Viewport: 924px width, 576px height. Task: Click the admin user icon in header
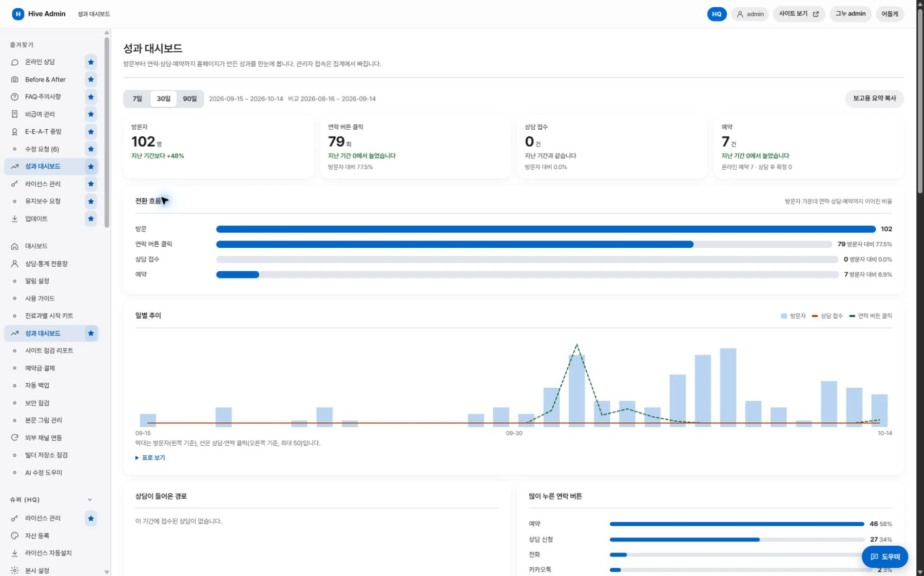(740, 14)
